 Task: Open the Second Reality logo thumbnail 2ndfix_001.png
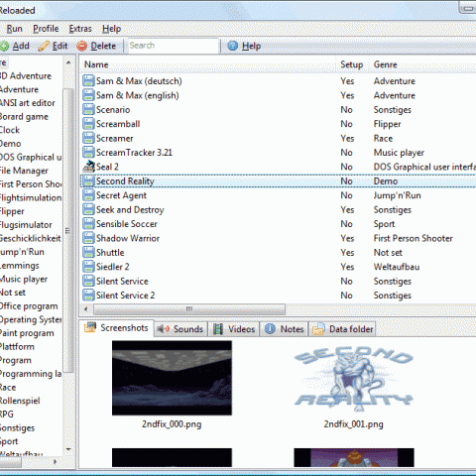click(x=354, y=378)
